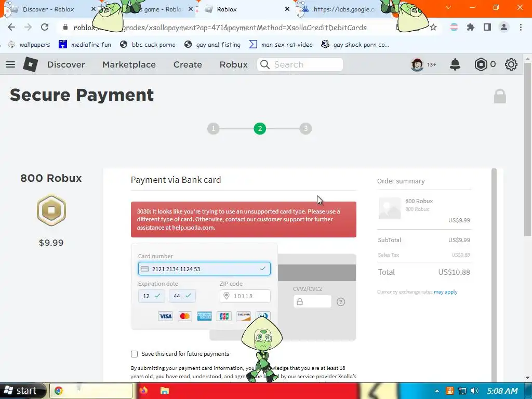This screenshot has width=532, height=399.
Task: Focus the Roblox Search box
Action: point(300,64)
